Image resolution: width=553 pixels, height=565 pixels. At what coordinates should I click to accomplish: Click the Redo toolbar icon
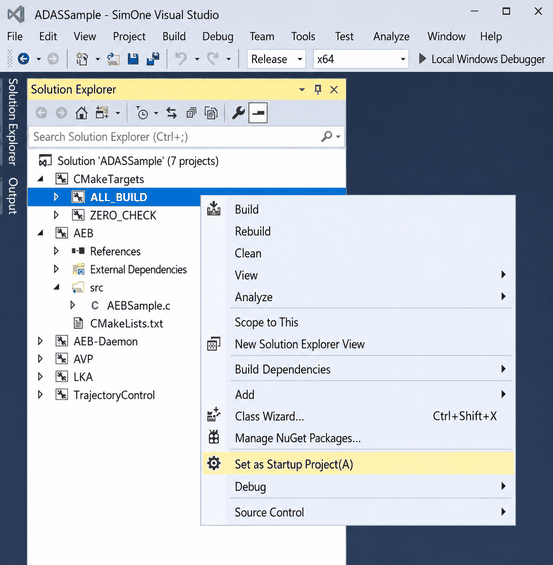pyautogui.click(x=213, y=59)
